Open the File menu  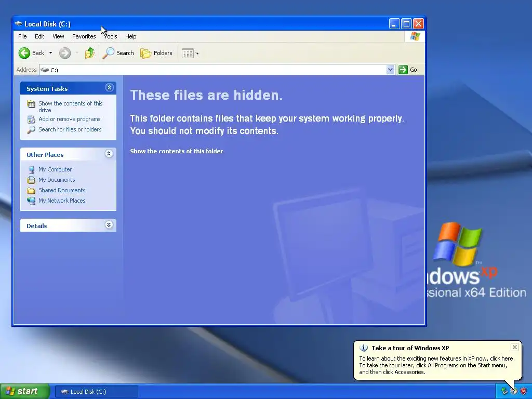point(22,36)
